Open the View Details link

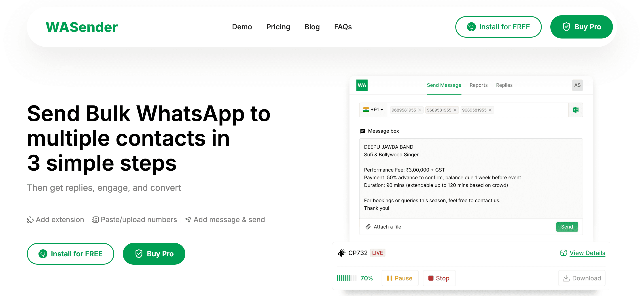(x=587, y=253)
